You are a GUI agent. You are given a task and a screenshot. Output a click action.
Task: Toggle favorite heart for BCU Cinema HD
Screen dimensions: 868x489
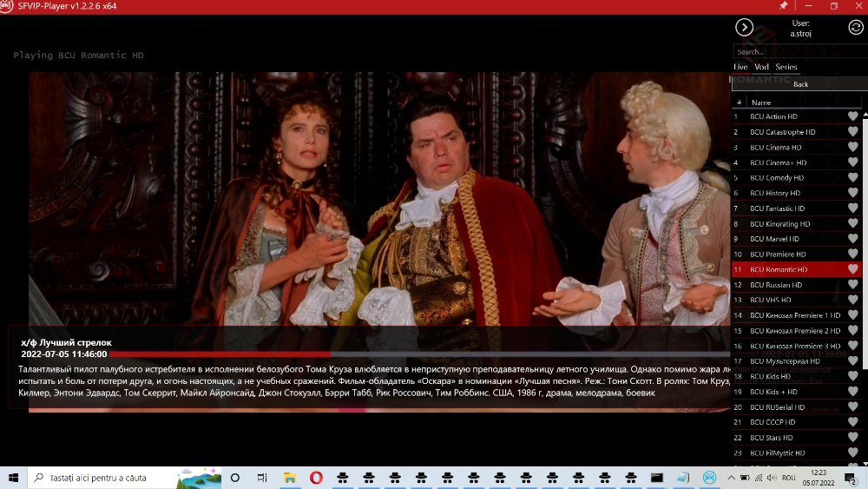pos(852,148)
